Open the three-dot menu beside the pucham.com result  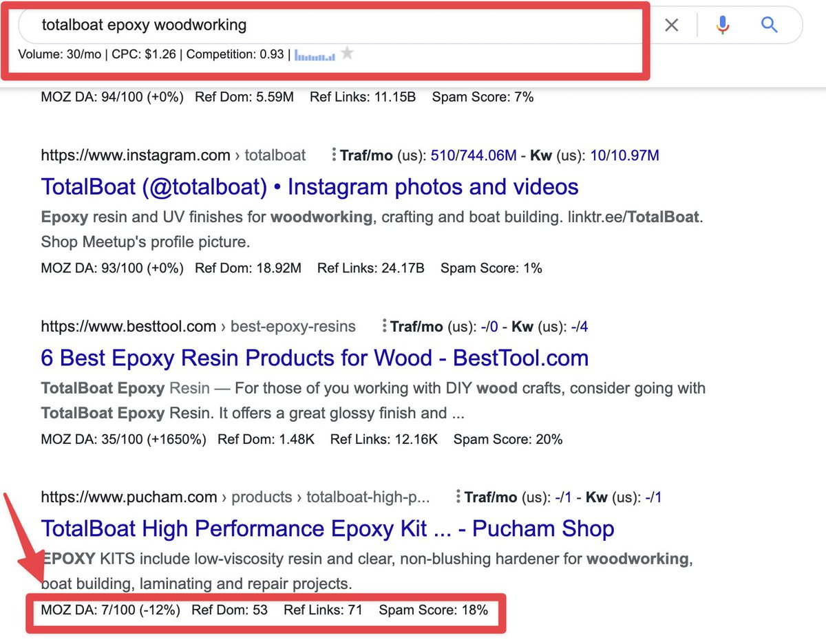458,497
